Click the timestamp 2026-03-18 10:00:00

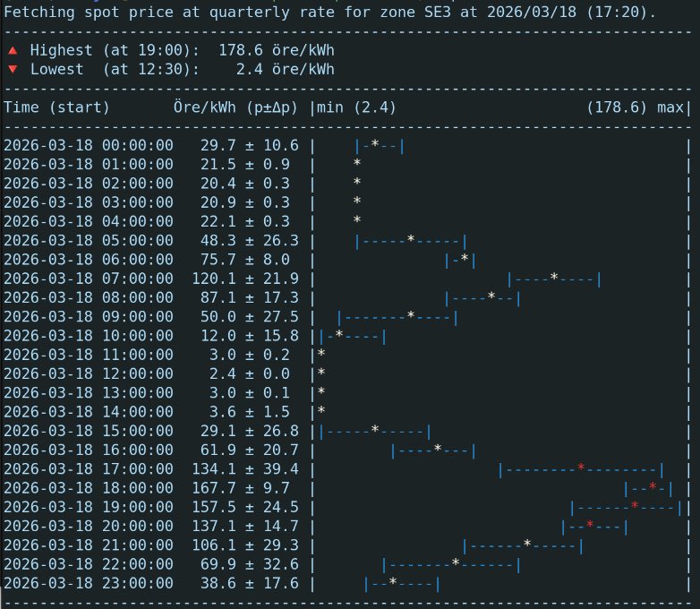[89, 336]
